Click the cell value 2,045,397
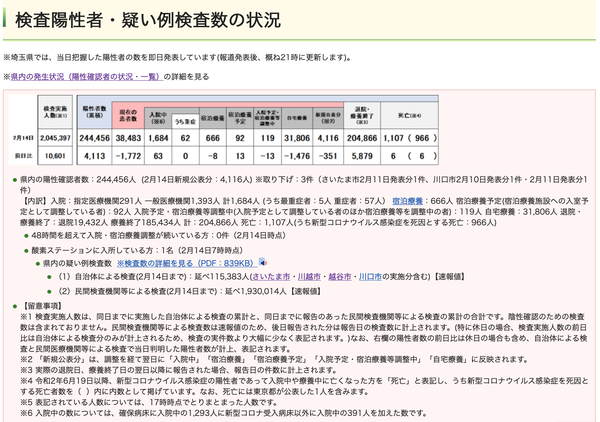 55,138
